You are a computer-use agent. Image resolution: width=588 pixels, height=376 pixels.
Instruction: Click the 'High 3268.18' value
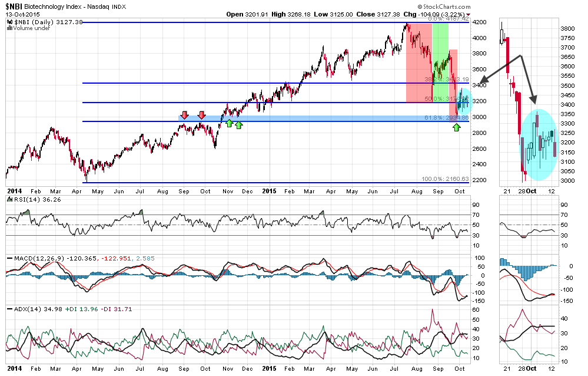(292, 14)
